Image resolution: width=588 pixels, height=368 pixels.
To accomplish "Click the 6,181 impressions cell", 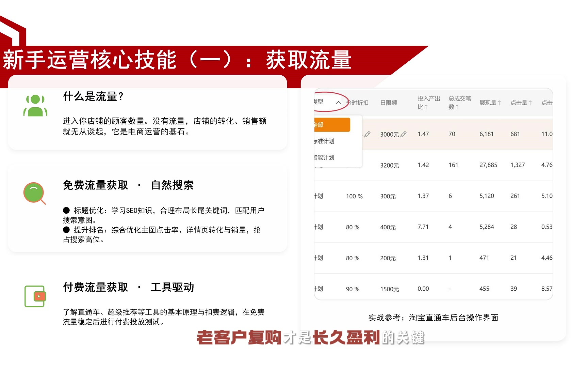I will pos(487,134).
